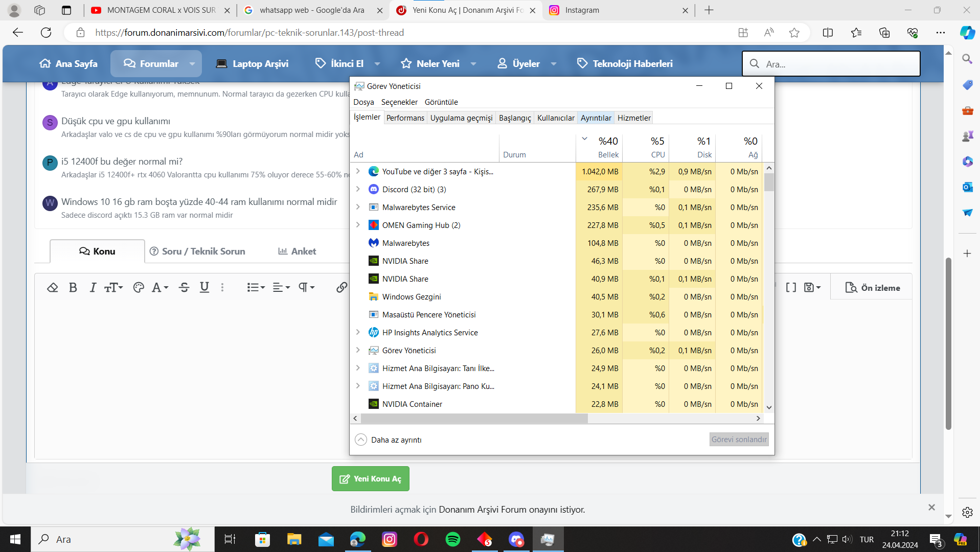Image resolution: width=980 pixels, height=552 pixels.
Task: Click the insert link icon
Action: 341,287
